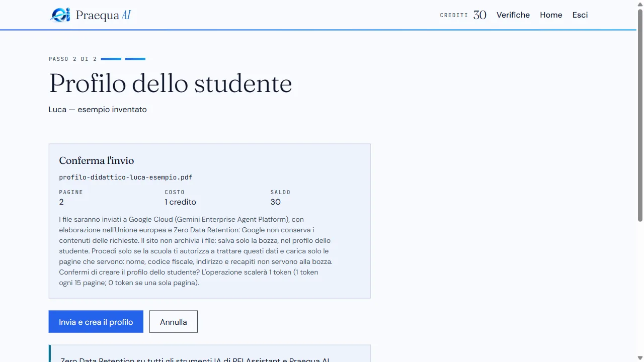Cancel with the Annulla button
Viewport: 644px width, 362px height.
click(174, 322)
